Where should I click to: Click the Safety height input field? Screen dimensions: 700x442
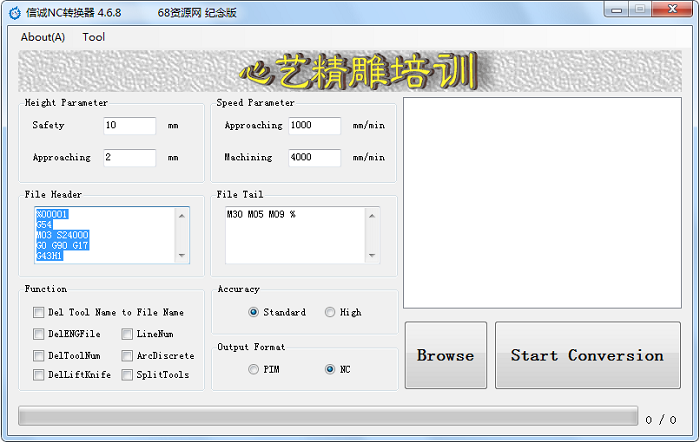(x=129, y=126)
